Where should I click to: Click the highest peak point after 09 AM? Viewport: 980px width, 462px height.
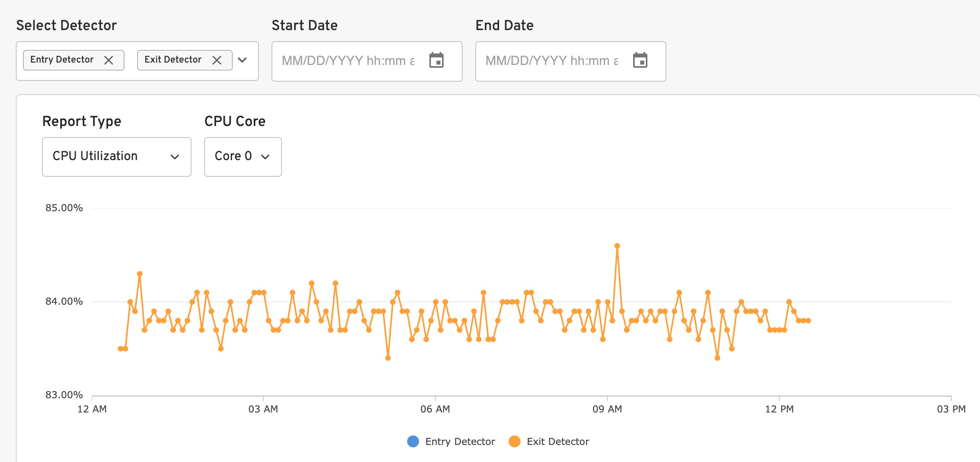[x=617, y=246]
